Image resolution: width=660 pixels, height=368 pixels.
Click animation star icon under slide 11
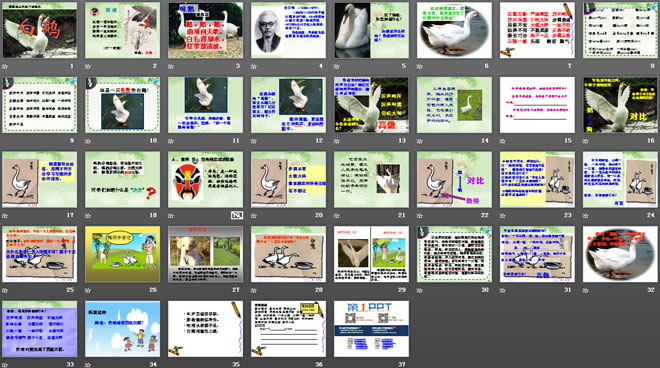(171, 141)
